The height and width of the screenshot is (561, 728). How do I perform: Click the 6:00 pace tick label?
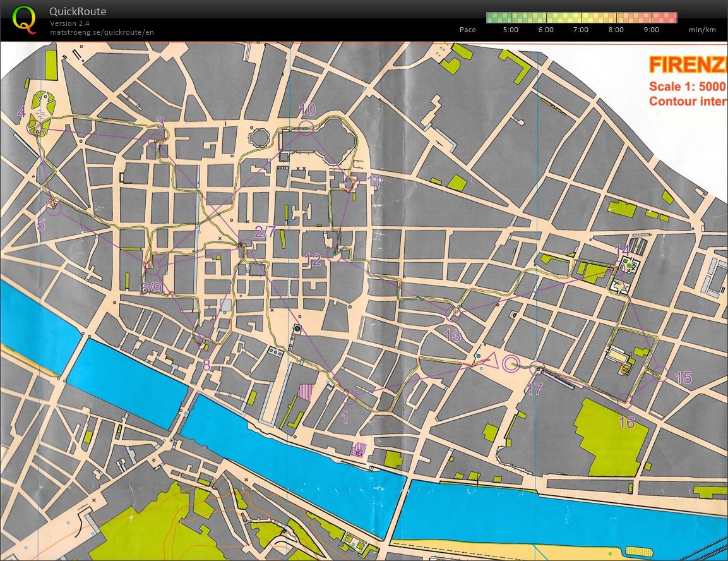(x=546, y=30)
